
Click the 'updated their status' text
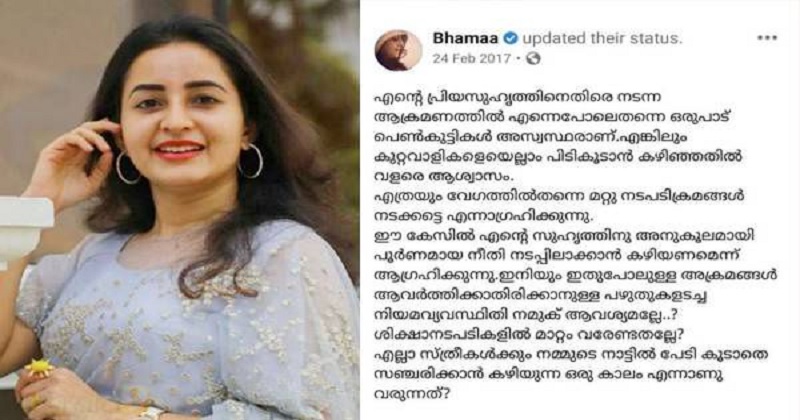(x=602, y=38)
